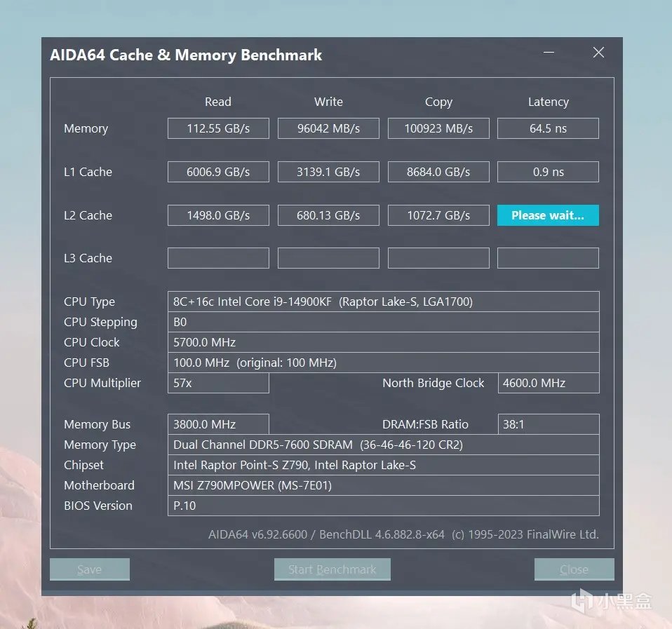Click the Memory Bus value 3800.0 MHz

click(218, 424)
